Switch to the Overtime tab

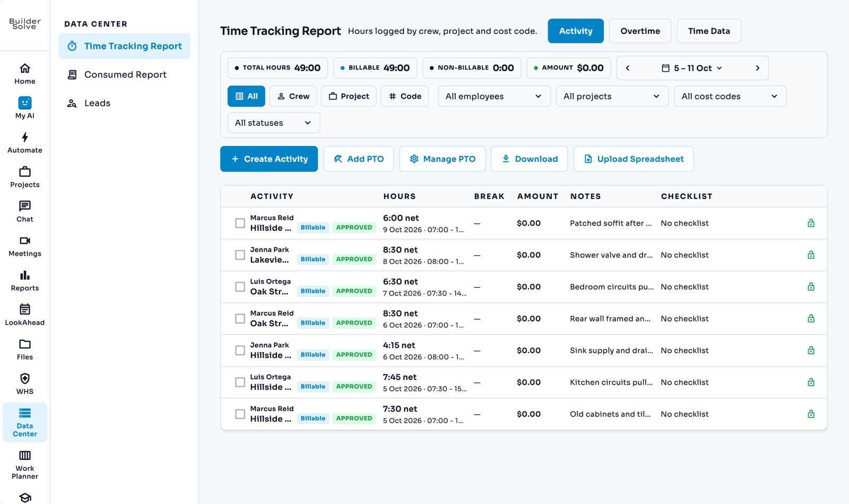point(640,31)
